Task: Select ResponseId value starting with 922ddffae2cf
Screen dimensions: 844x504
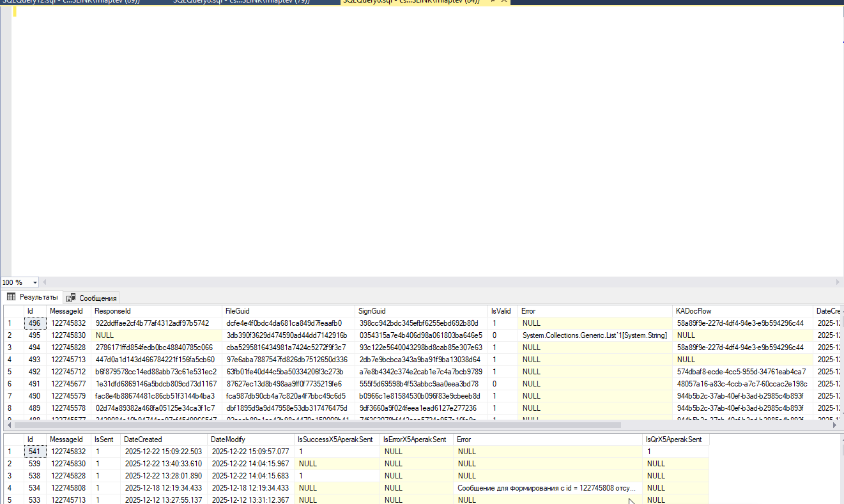Action: tap(157, 323)
